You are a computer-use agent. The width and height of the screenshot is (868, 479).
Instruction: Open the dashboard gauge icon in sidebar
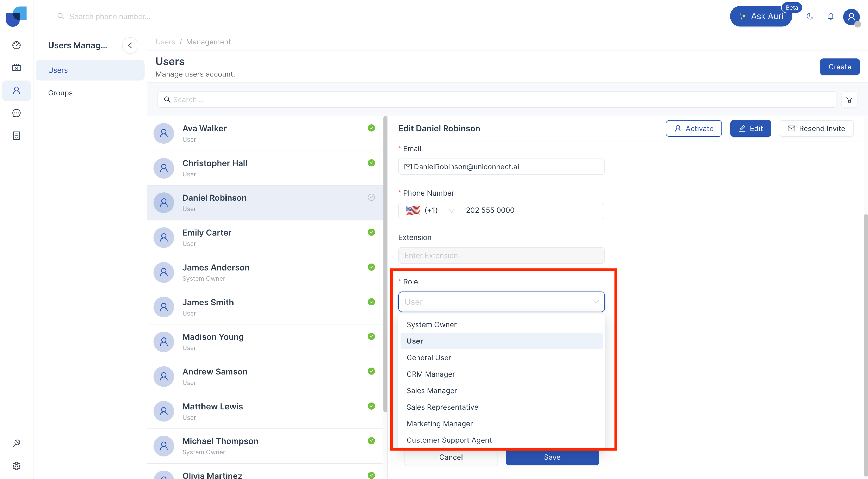(x=17, y=45)
